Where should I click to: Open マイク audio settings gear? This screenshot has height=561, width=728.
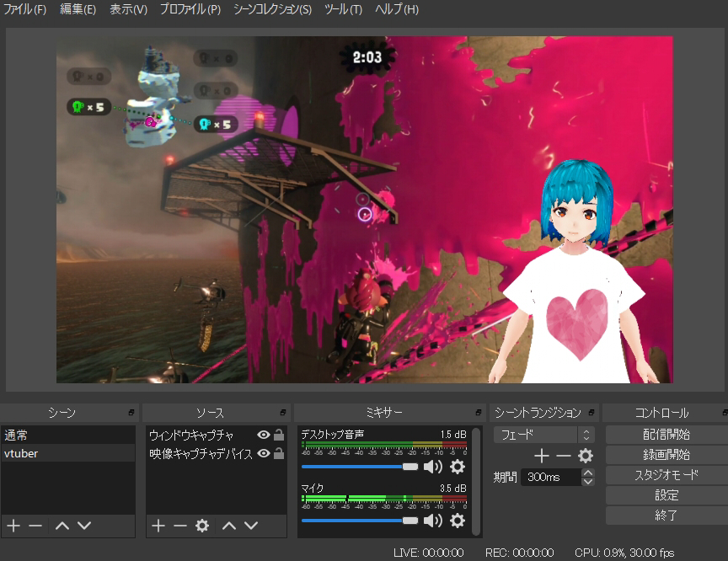pos(458,521)
